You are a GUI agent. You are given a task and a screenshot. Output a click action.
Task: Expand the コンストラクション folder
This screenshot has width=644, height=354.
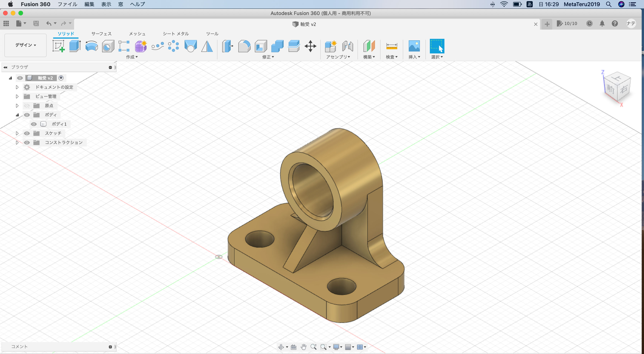click(17, 142)
